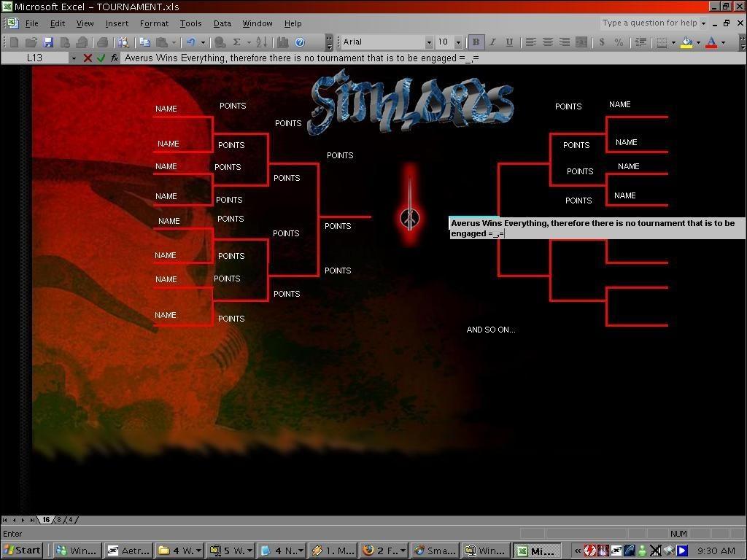The width and height of the screenshot is (747, 560).
Task: Toggle Underline formatting
Action: tap(508, 42)
